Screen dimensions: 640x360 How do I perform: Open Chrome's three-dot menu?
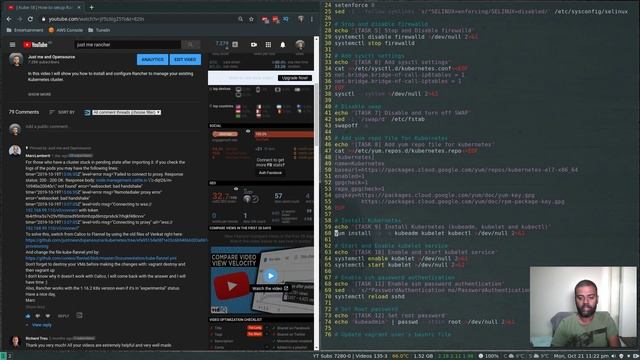point(311,19)
